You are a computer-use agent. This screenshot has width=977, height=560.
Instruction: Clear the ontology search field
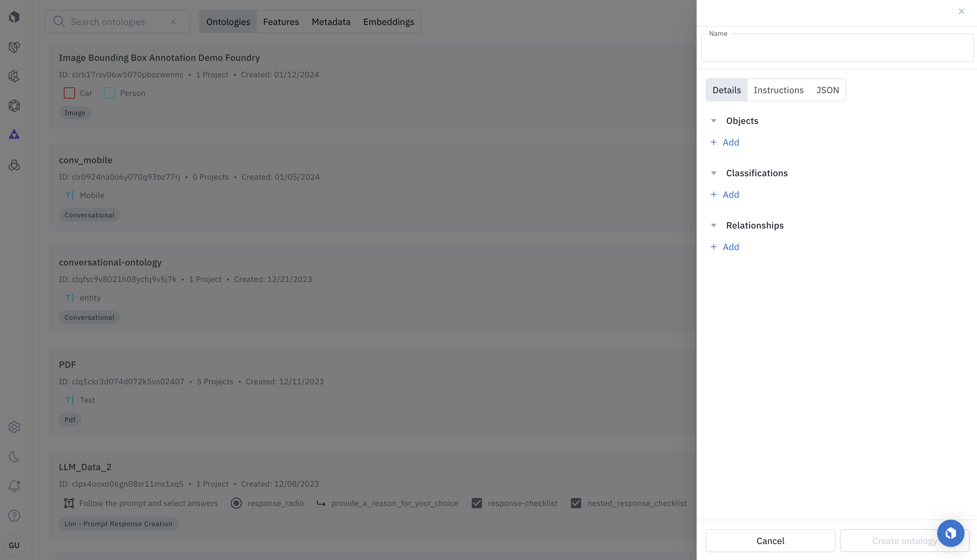click(173, 22)
